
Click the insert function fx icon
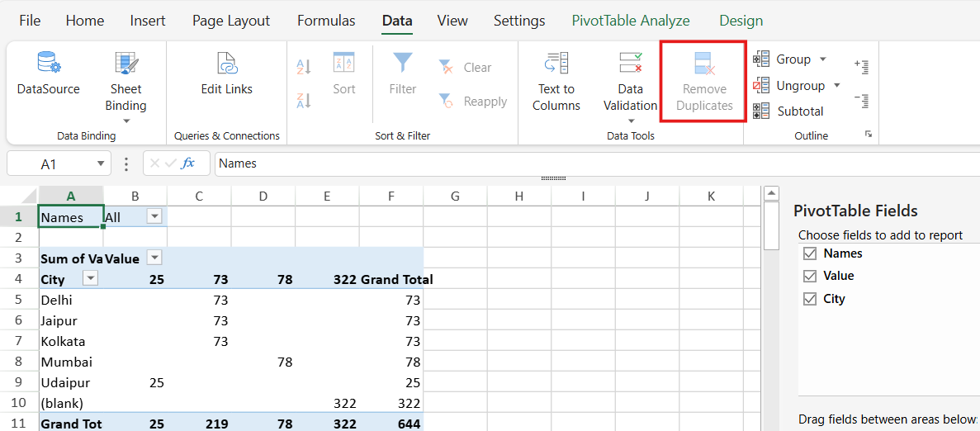click(x=187, y=163)
